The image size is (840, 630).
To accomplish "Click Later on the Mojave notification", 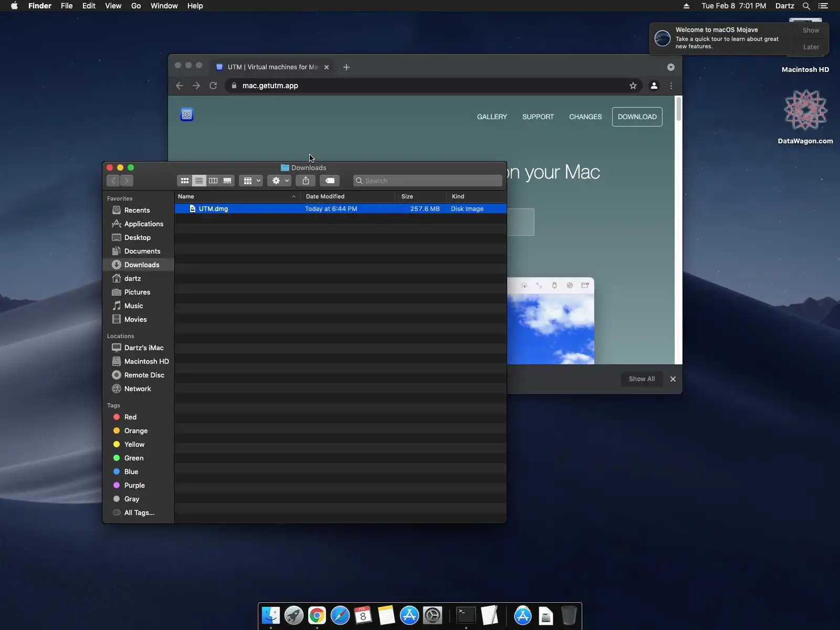I will pos(811,47).
